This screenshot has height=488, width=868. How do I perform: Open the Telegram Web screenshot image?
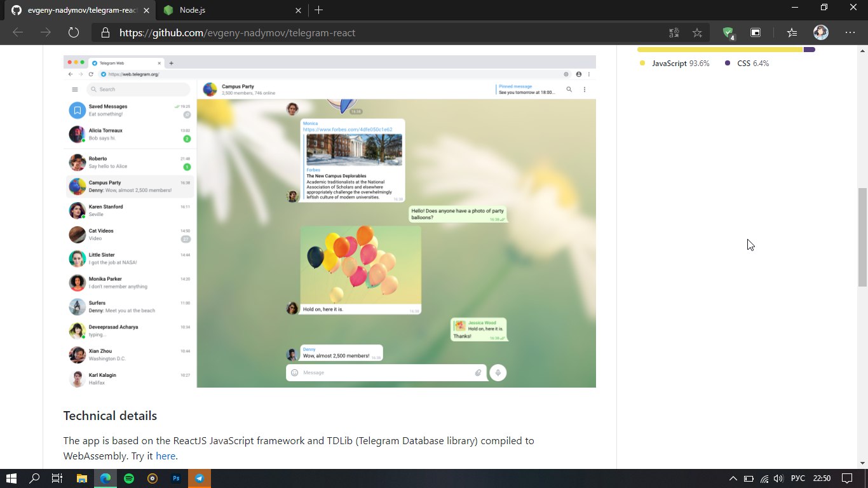tap(330, 221)
